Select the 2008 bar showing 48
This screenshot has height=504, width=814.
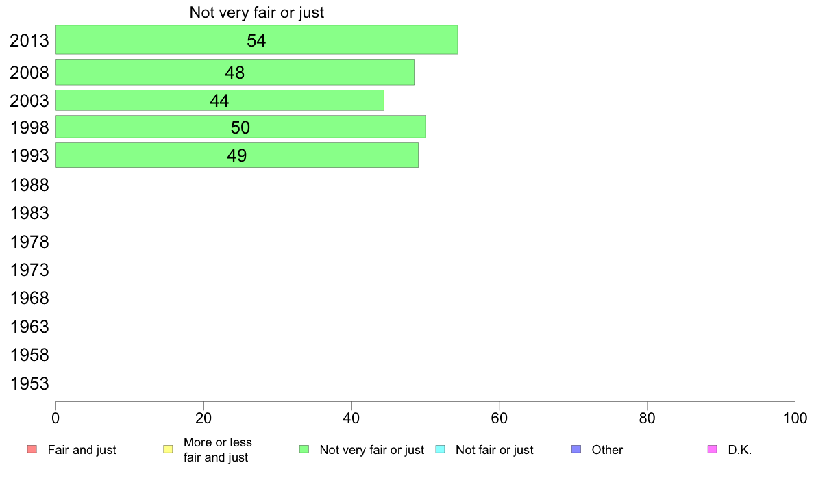point(234,72)
